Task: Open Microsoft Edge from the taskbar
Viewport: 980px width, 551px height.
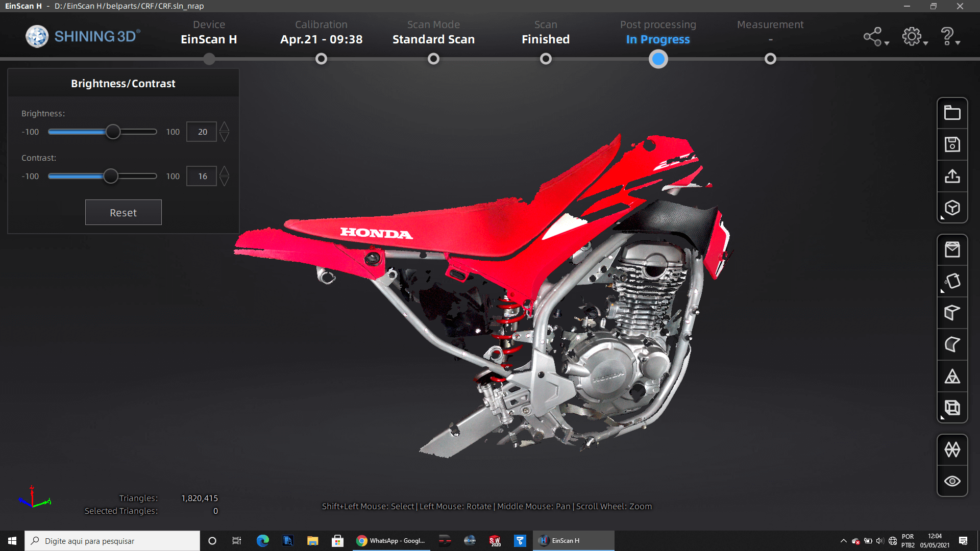Action: 262,541
